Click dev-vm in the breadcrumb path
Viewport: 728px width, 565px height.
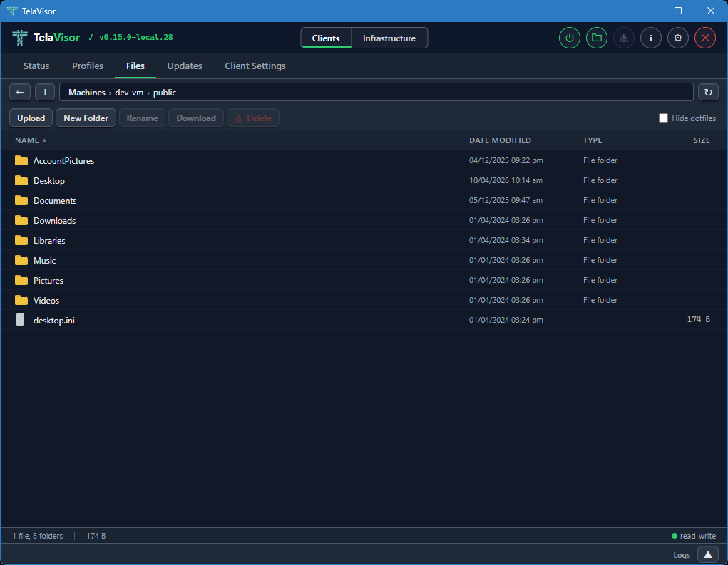[x=129, y=93]
